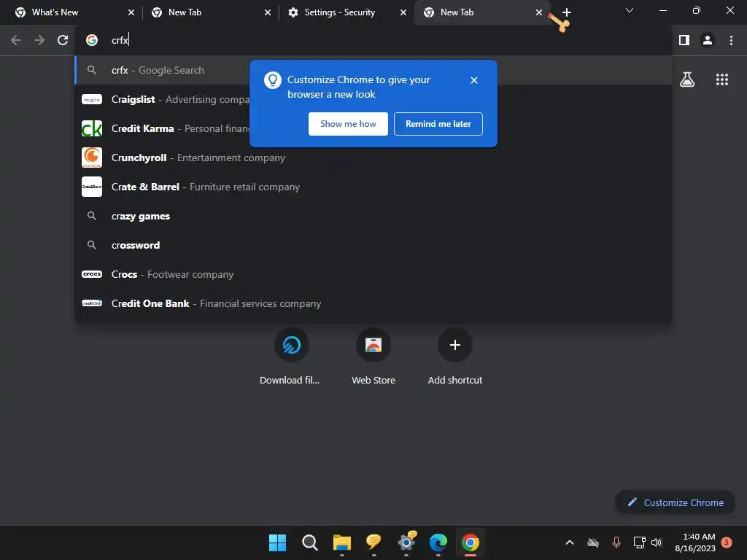Click the microphone tray icon

pyautogui.click(x=616, y=542)
